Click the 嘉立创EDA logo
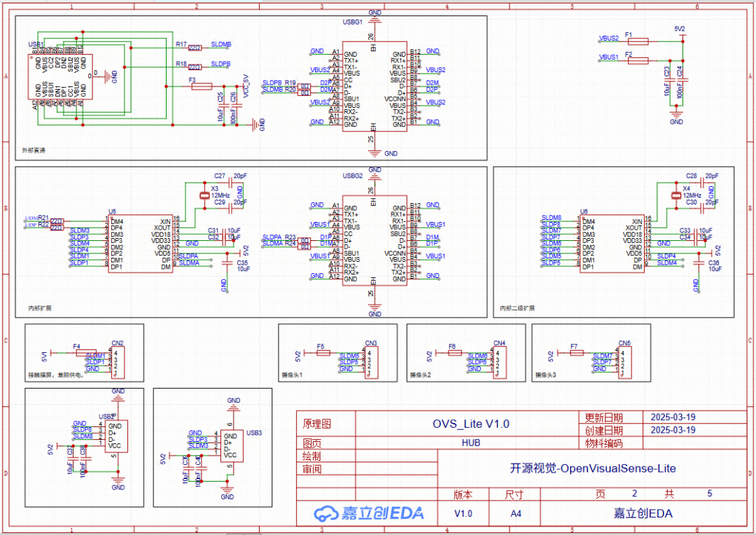The height and width of the screenshot is (535, 756). point(367,513)
